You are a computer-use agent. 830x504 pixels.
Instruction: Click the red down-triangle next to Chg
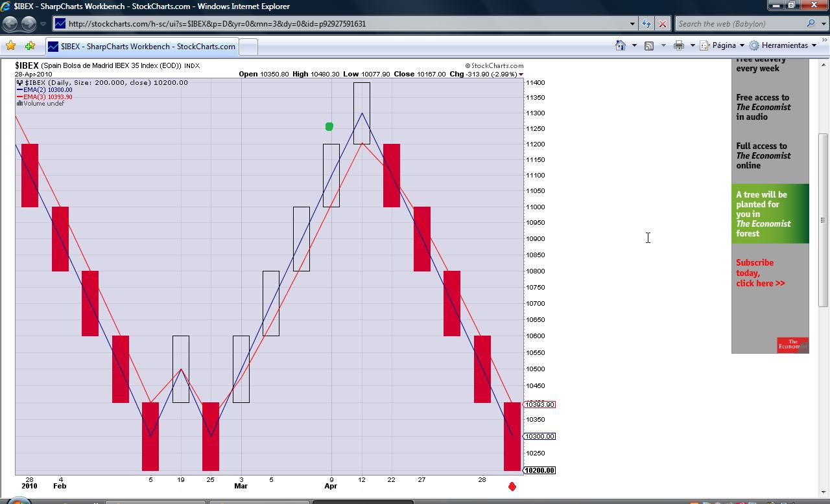tap(521, 74)
